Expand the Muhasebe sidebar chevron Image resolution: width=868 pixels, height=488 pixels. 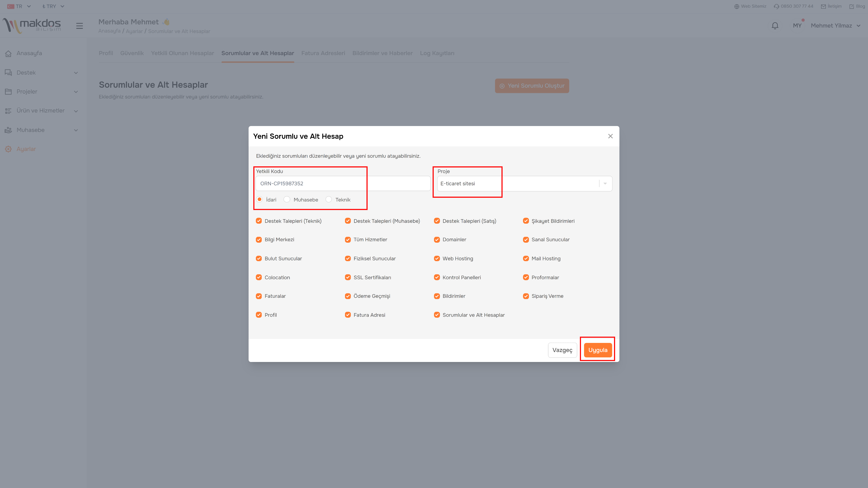76,130
